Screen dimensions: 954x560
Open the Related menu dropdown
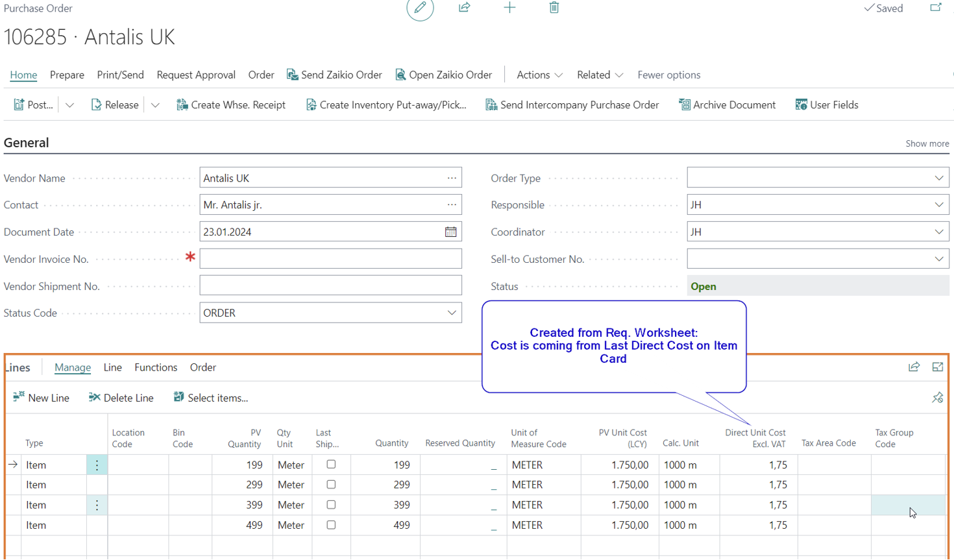(600, 75)
